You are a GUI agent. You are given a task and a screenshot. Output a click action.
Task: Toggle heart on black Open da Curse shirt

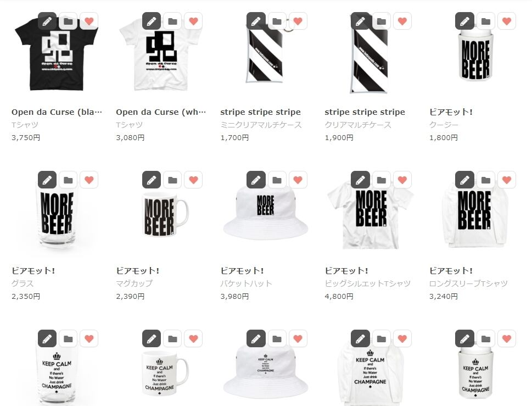pyautogui.click(x=89, y=21)
